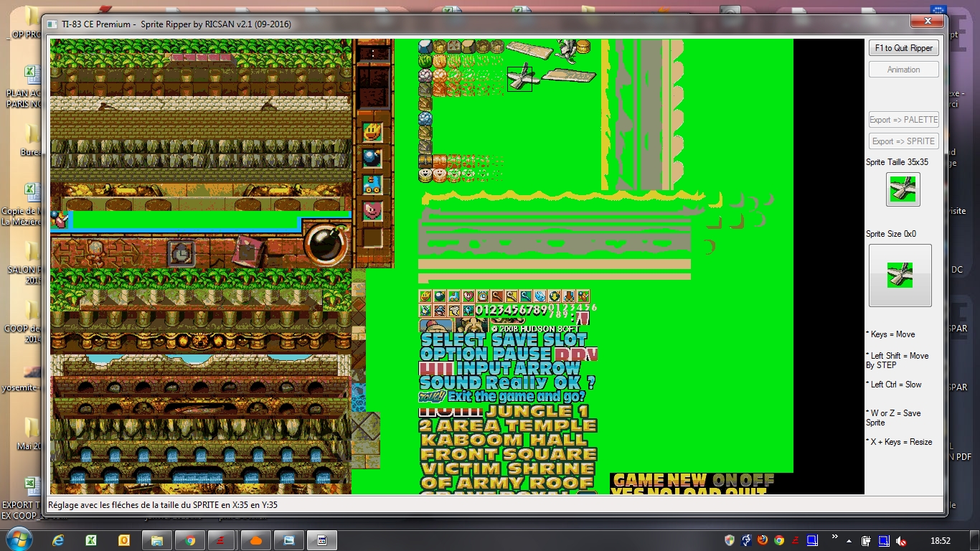Click Export => PALETTE button
Screen dimensions: 980x551
(903, 120)
